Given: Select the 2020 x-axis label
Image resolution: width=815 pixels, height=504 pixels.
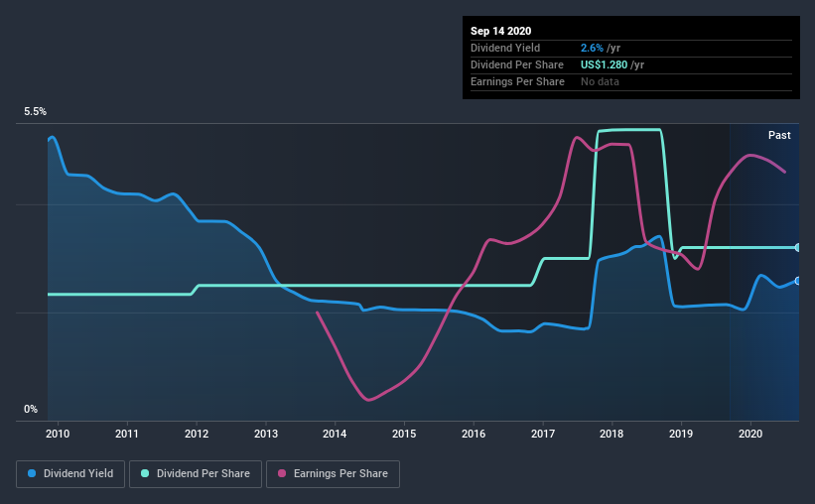Looking at the screenshot, I should click(x=750, y=434).
